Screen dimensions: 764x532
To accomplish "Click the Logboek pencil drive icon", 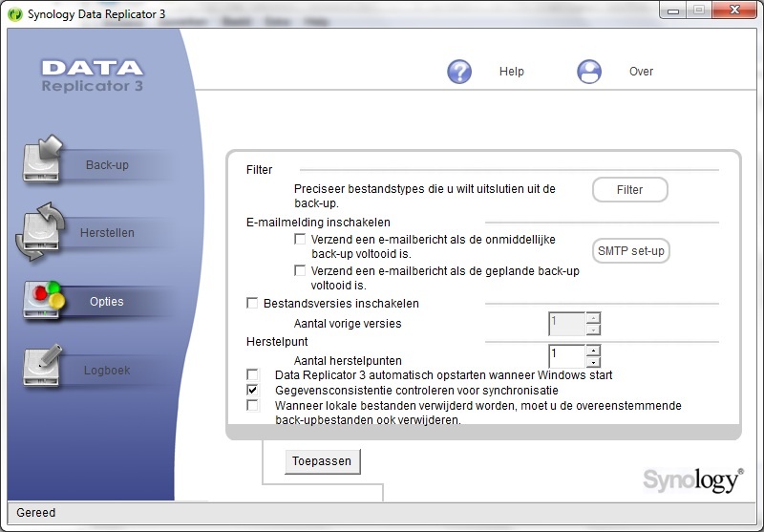I will pos(43,366).
